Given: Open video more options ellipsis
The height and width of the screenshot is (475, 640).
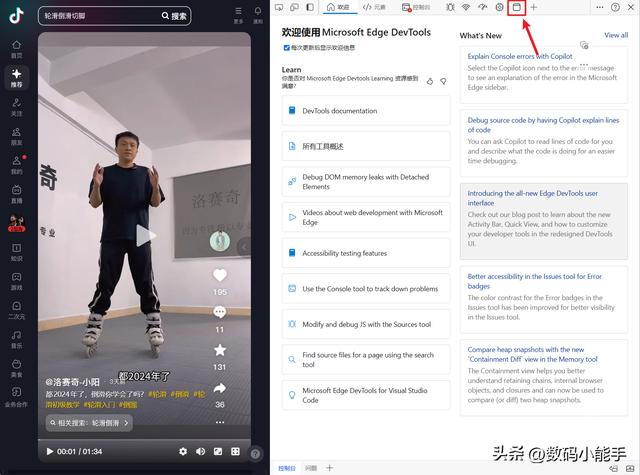Looking at the screenshot, I should [220, 422].
